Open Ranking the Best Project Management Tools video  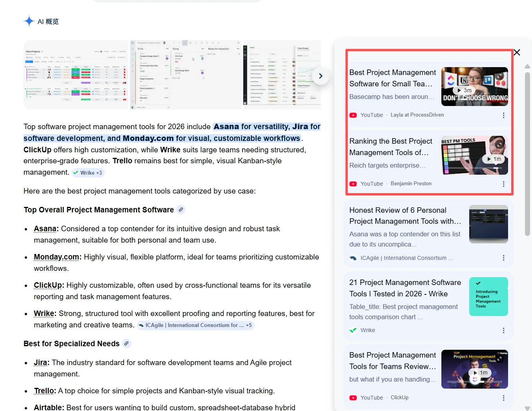tap(391, 147)
